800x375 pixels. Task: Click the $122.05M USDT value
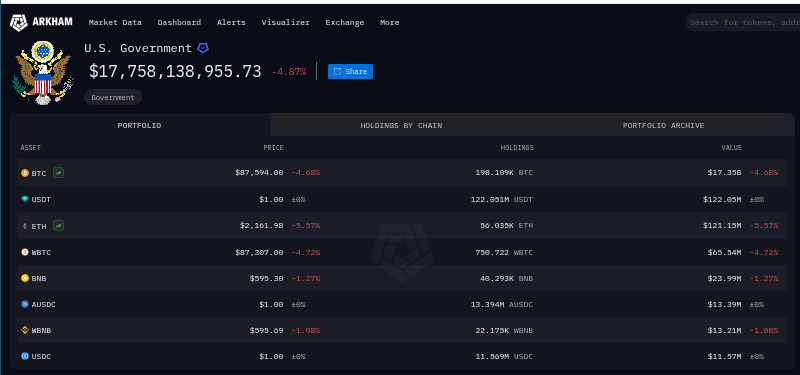pos(721,199)
